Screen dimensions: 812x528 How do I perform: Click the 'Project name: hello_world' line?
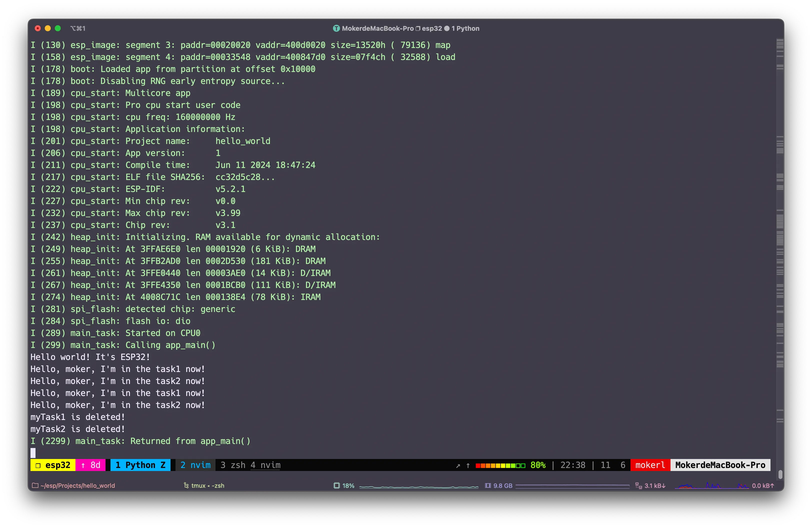click(x=150, y=141)
